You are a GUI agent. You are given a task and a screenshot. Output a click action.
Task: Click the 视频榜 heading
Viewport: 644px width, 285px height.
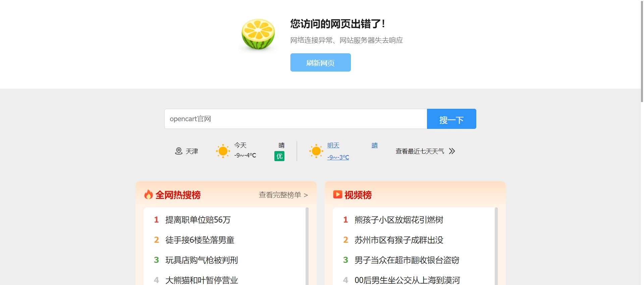pos(358,195)
